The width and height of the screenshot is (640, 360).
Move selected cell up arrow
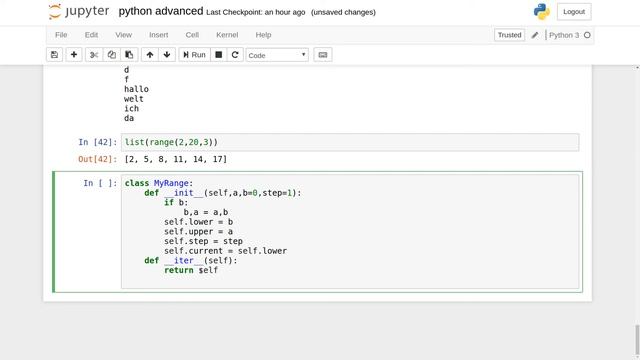(x=150, y=55)
